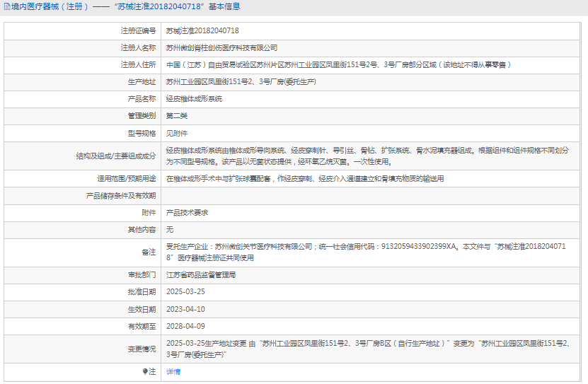Select approval date 2025-03-25
This screenshot has height=384, width=588.
coord(185,292)
